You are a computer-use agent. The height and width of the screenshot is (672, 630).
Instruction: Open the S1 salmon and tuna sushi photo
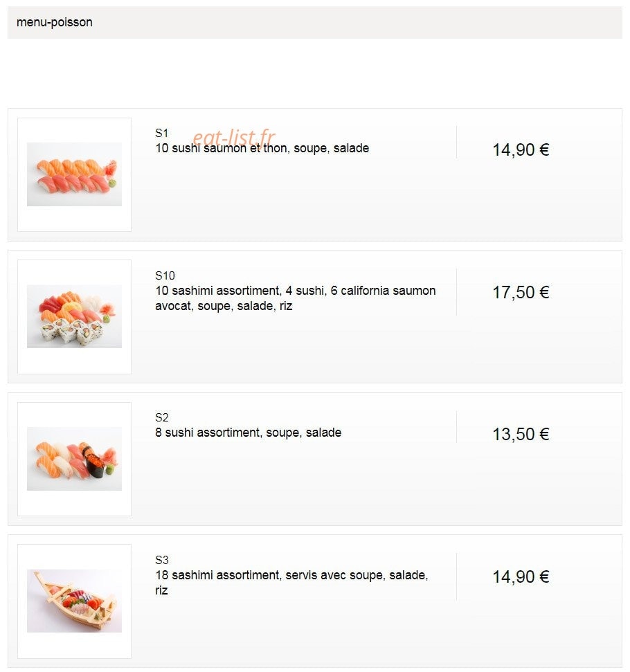(x=74, y=174)
